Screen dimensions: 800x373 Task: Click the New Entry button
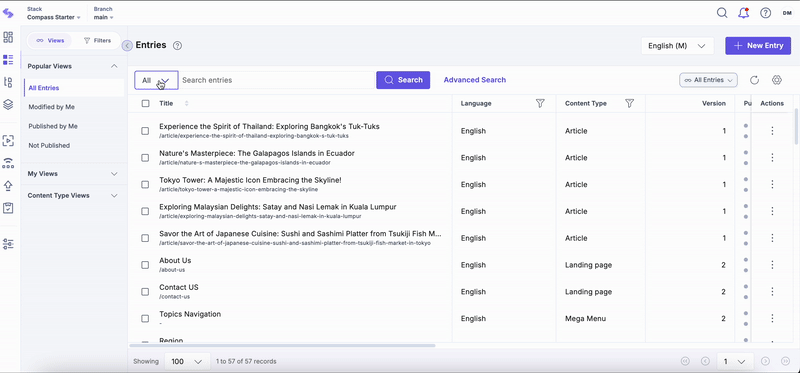(x=758, y=45)
